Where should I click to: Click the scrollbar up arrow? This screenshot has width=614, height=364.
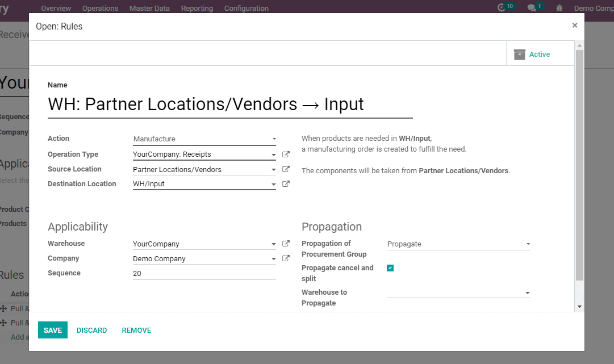579,45
